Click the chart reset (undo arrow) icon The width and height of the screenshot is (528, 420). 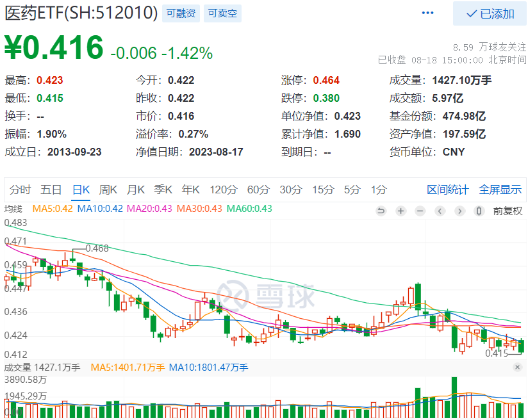click(381, 211)
